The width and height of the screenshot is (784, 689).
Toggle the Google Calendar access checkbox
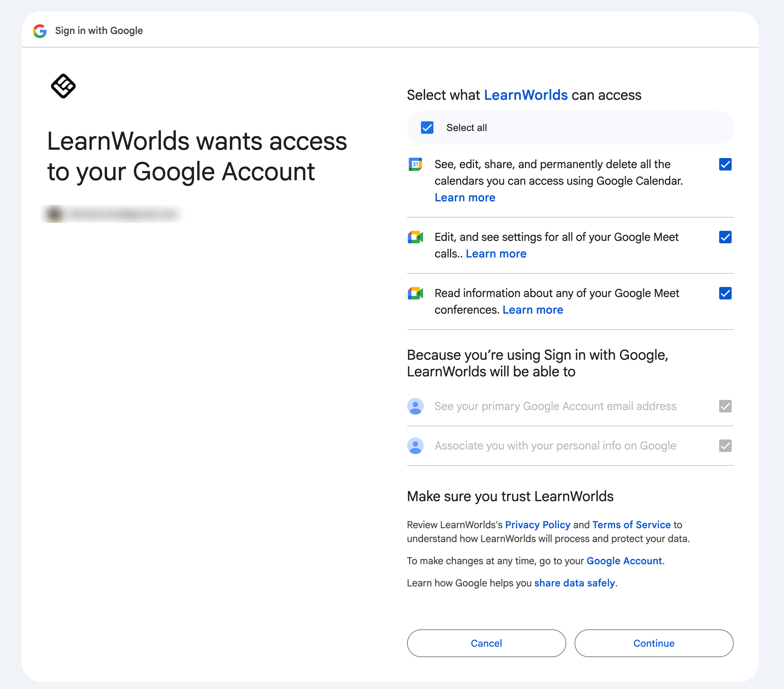pos(725,165)
